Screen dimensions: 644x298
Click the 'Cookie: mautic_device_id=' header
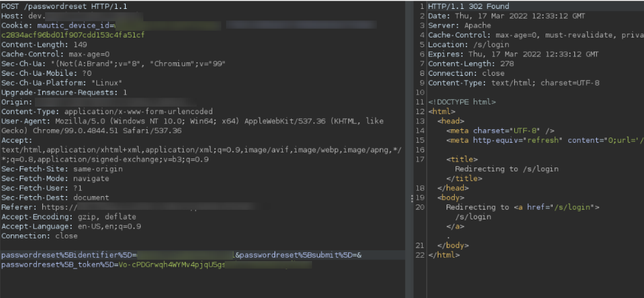[x=58, y=26]
